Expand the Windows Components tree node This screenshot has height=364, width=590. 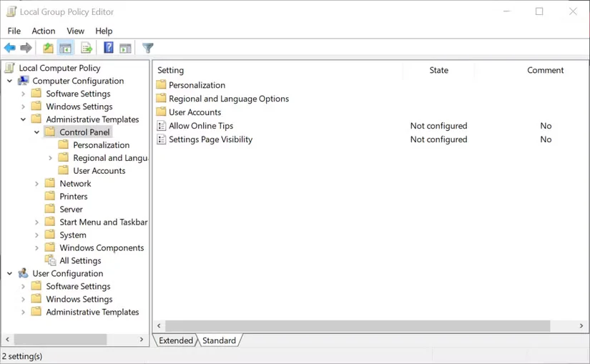point(37,248)
